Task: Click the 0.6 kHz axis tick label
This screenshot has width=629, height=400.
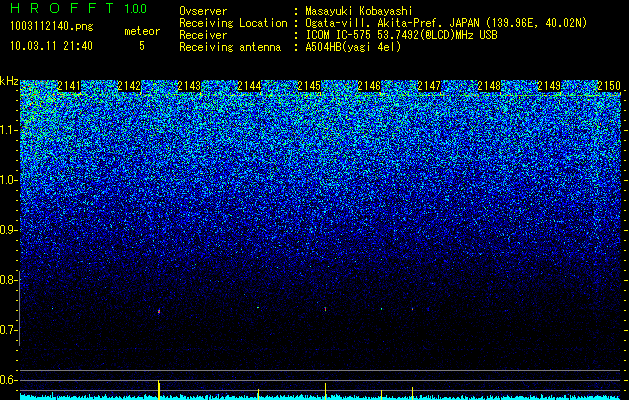Action: [x=8, y=380]
